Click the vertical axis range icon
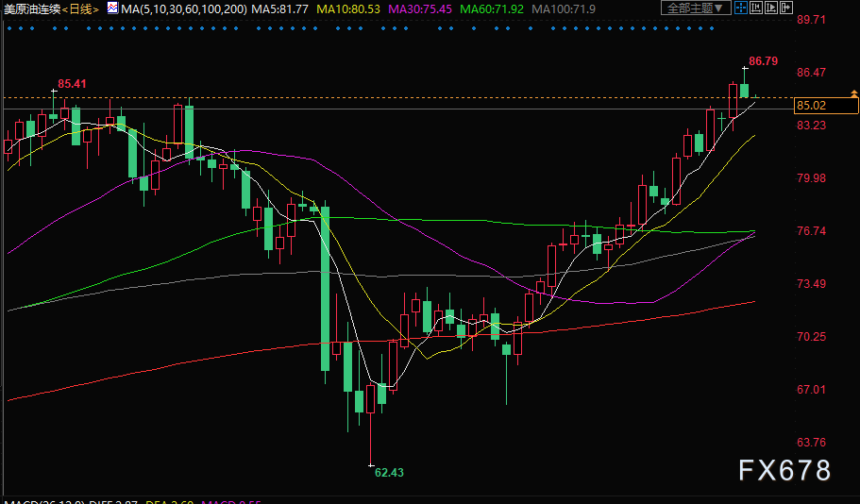Viewport: 860px width, 504px height. point(756,8)
